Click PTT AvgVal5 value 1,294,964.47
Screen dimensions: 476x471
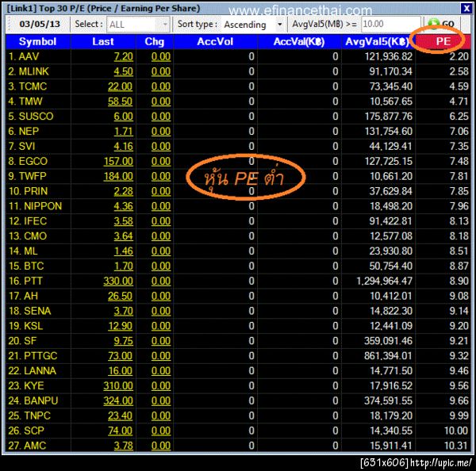point(384,281)
